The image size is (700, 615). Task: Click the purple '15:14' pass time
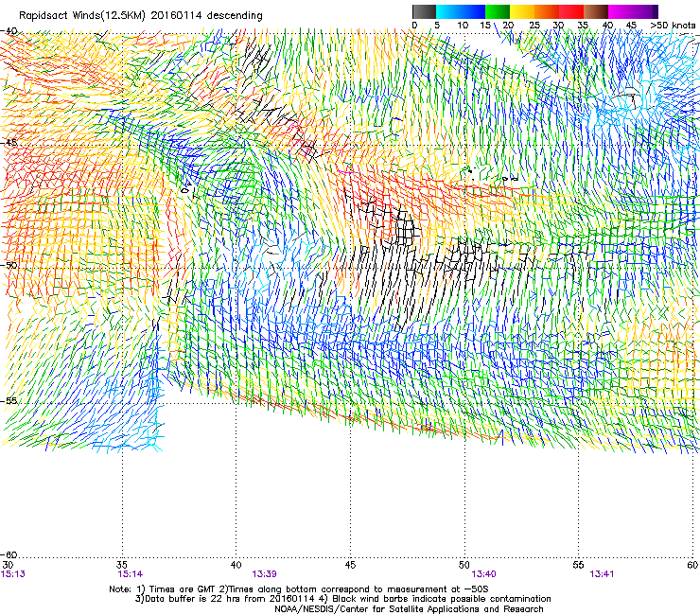pyautogui.click(x=131, y=574)
